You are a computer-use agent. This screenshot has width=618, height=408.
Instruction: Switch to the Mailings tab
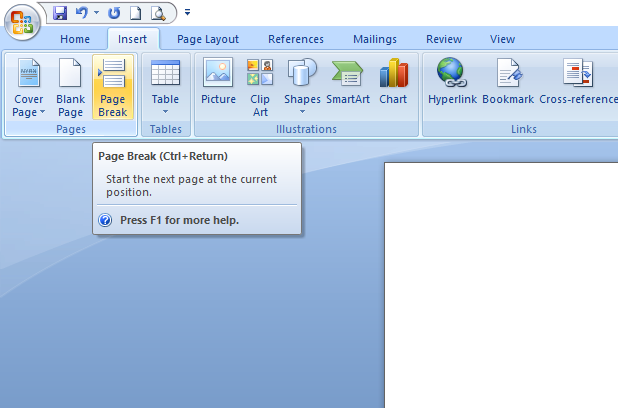(374, 39)
